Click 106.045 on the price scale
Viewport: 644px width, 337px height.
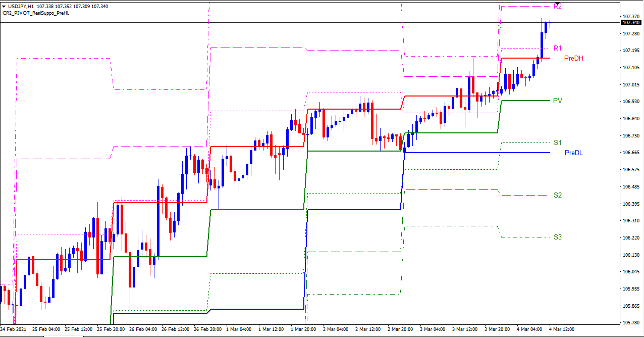(x=631, y=272)
